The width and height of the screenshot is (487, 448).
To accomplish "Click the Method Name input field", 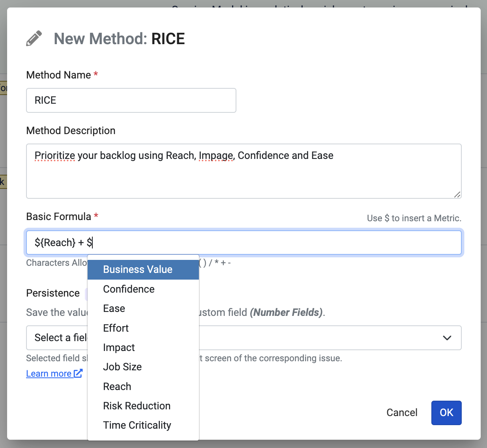I will coord(131,101).
